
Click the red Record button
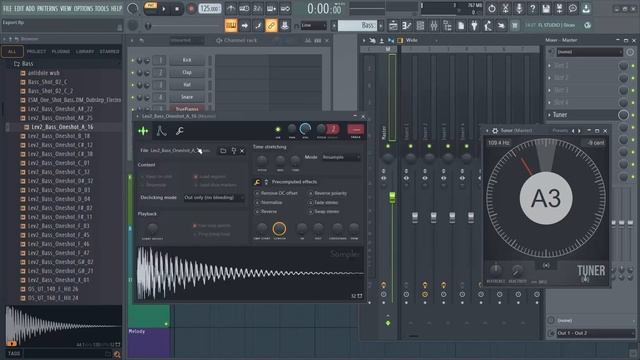click(191, 9)
